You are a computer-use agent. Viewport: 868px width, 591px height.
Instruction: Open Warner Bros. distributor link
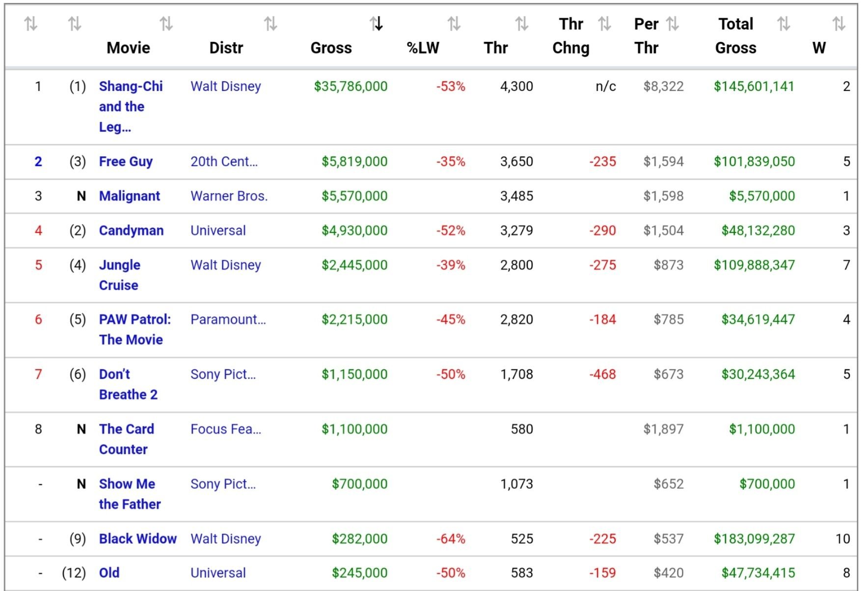(x=229, y=196)
